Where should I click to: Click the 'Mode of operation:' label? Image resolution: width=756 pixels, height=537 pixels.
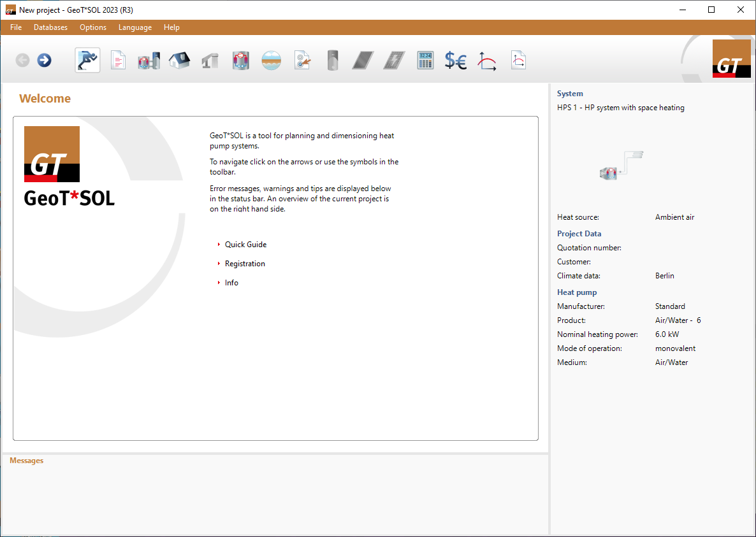pyautogui.click(x=589, y=348)
